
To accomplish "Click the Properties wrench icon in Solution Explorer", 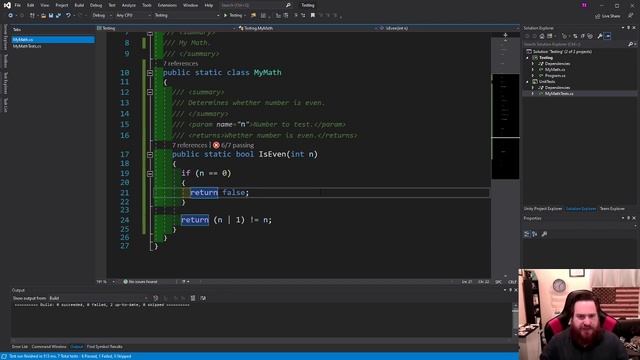I will coord(600,36).
